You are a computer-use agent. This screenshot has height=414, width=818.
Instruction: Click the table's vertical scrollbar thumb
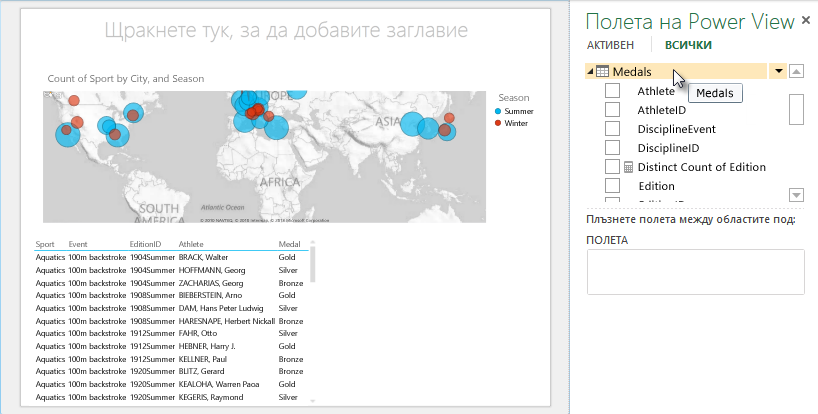(312, 264)
